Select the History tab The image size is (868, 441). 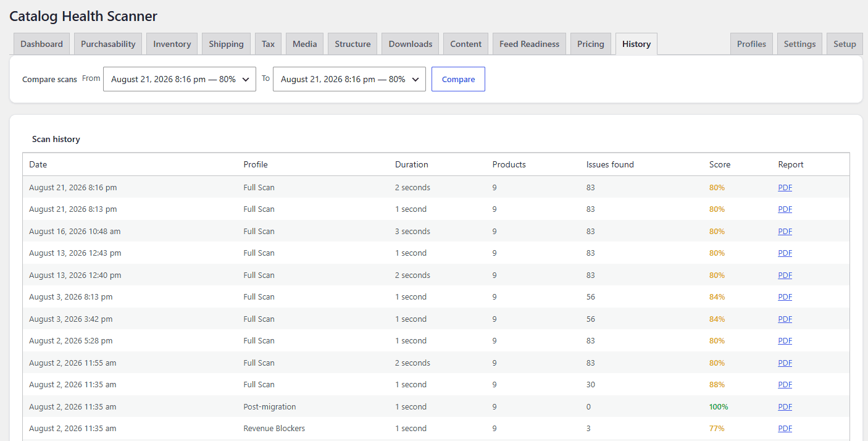point(636,44)
